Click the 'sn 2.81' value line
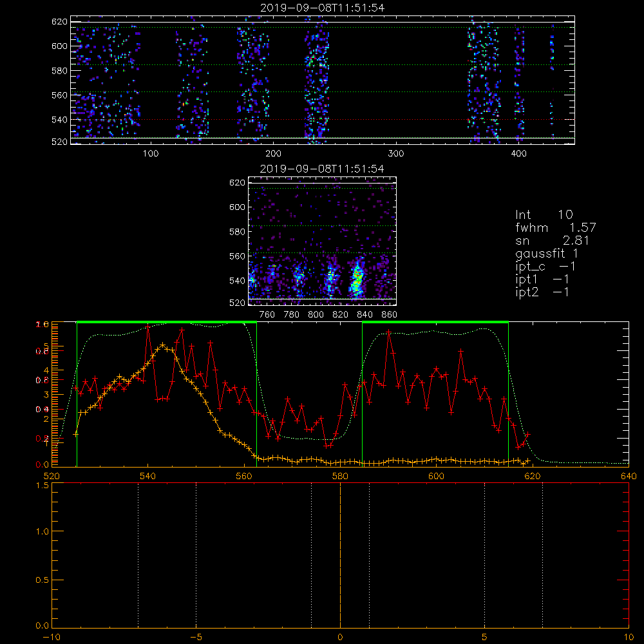Screen dimensions: 644x644 coord(553,240)
